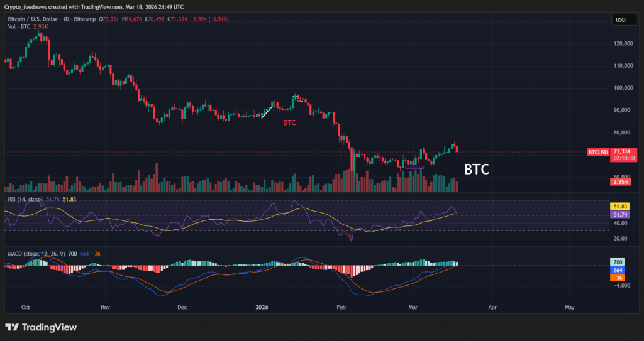Click the Apr label on time axis
This screenshot has height=341, width=644.
[492, 308]
